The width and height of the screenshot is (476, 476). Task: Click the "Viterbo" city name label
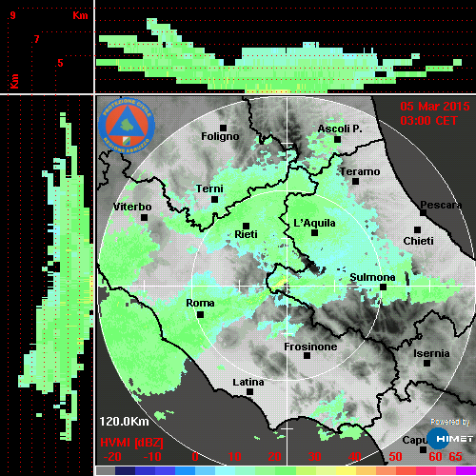(x=132, y=207)
